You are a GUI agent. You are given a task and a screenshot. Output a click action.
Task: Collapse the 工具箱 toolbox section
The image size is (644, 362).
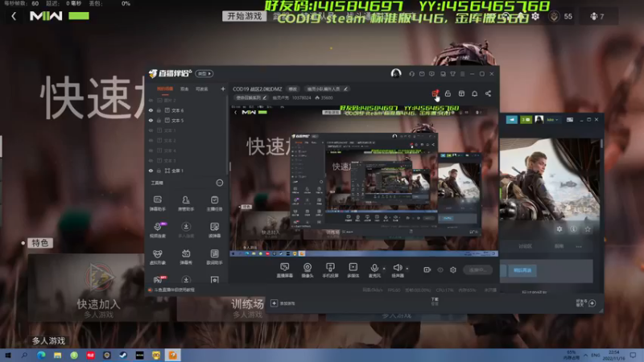220,183
